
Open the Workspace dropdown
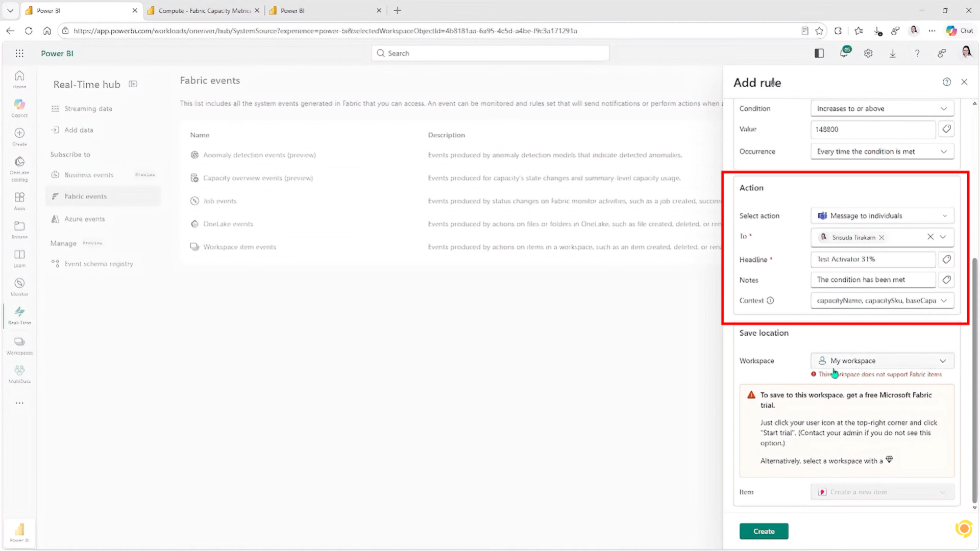click(882, 361)
